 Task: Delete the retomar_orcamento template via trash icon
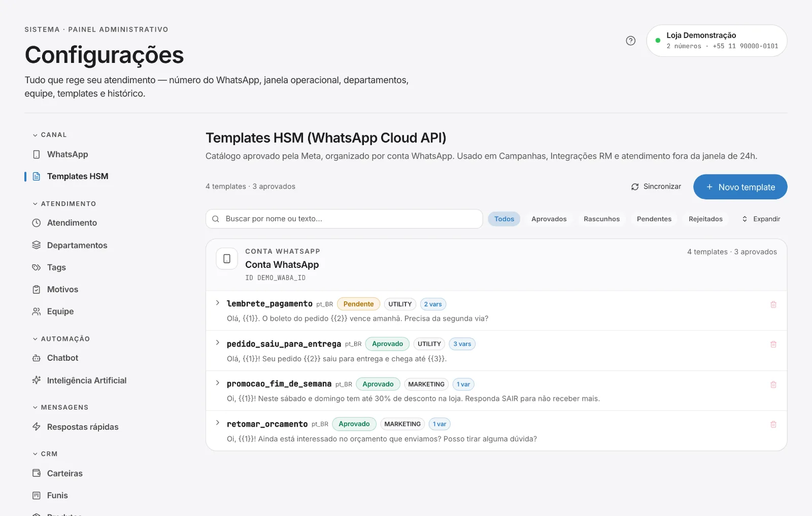tap(773, 424)
